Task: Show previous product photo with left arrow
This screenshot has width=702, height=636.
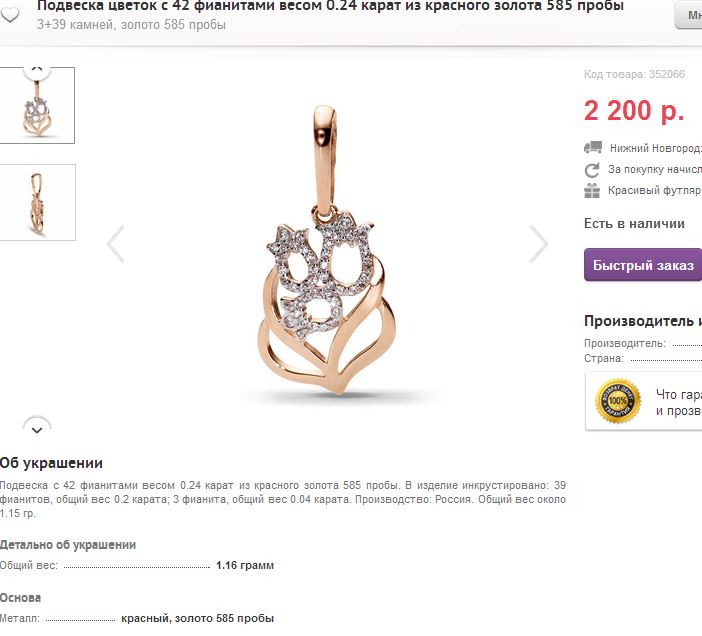Action: 116,244
